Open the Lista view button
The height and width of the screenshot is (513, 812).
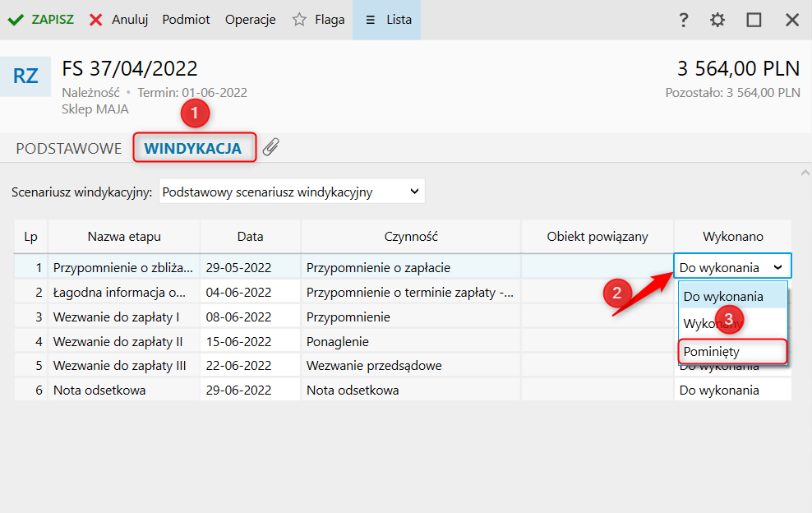pyautogui.click(x=387, y=20)
